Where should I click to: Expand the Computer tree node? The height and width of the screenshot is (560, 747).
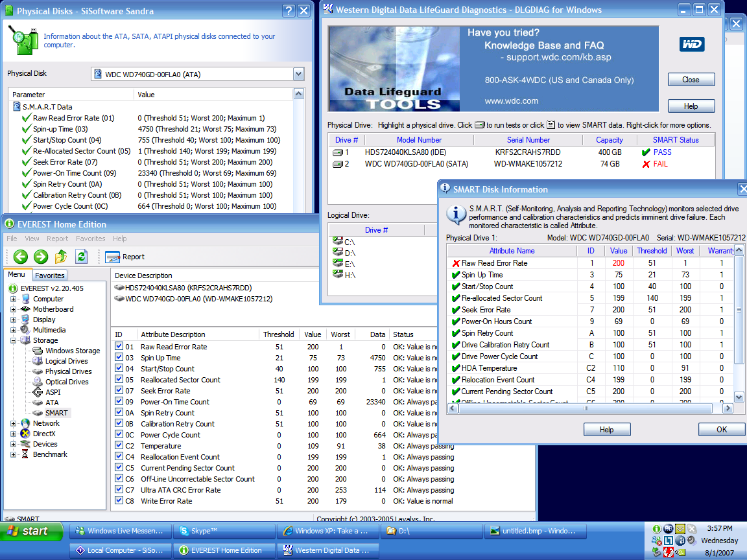point(13,299)
